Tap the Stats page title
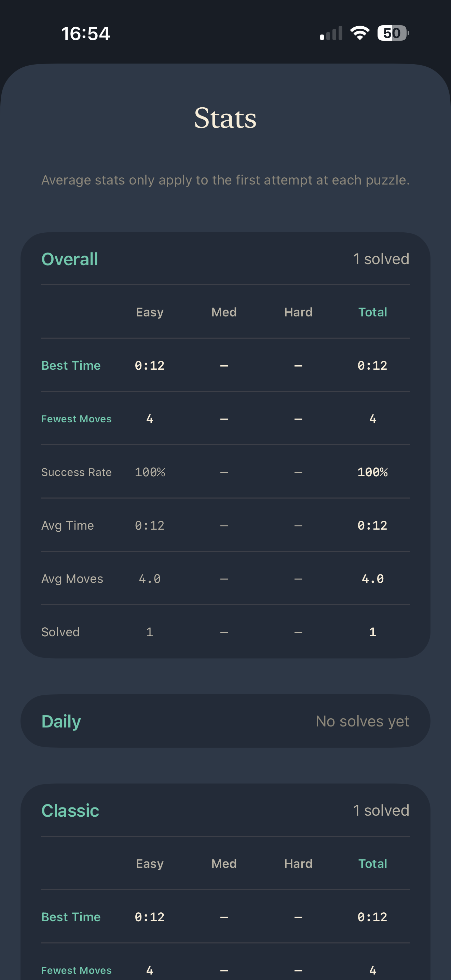451x980 pixels. 225,118
